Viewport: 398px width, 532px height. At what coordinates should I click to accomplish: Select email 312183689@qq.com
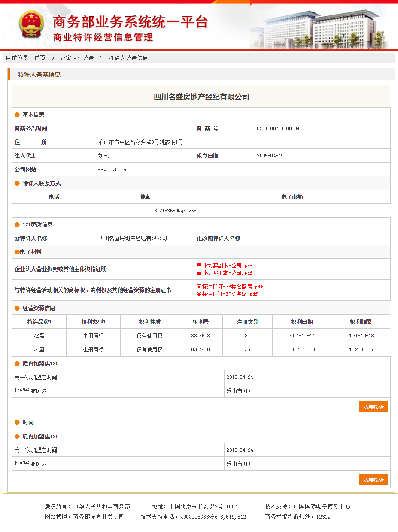tap(175, 211)
